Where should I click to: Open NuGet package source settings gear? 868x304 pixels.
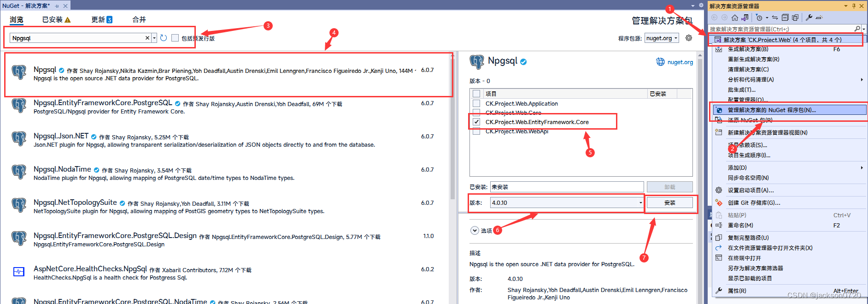point(689,38)
